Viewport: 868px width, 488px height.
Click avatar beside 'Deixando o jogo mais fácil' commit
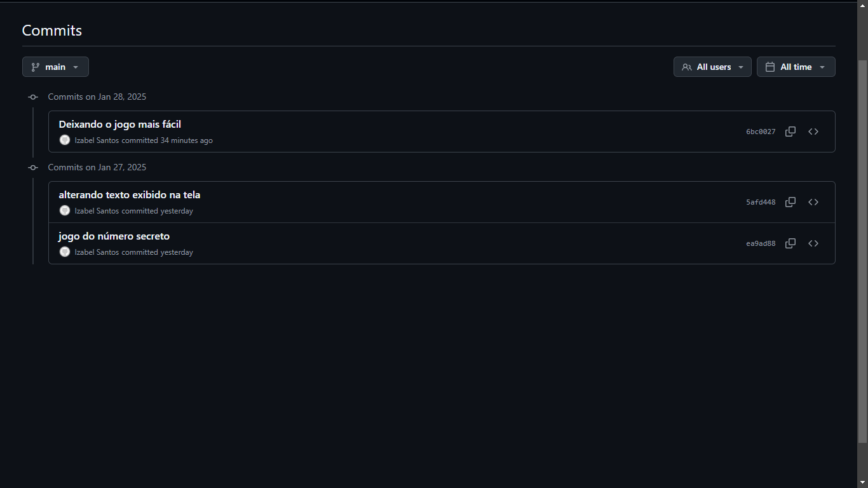click(65, 140)
